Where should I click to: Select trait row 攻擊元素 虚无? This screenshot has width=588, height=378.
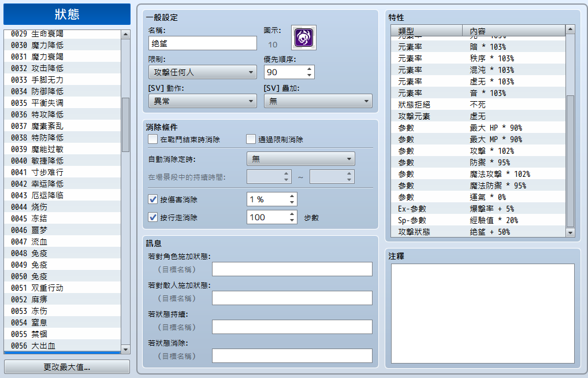478,116
